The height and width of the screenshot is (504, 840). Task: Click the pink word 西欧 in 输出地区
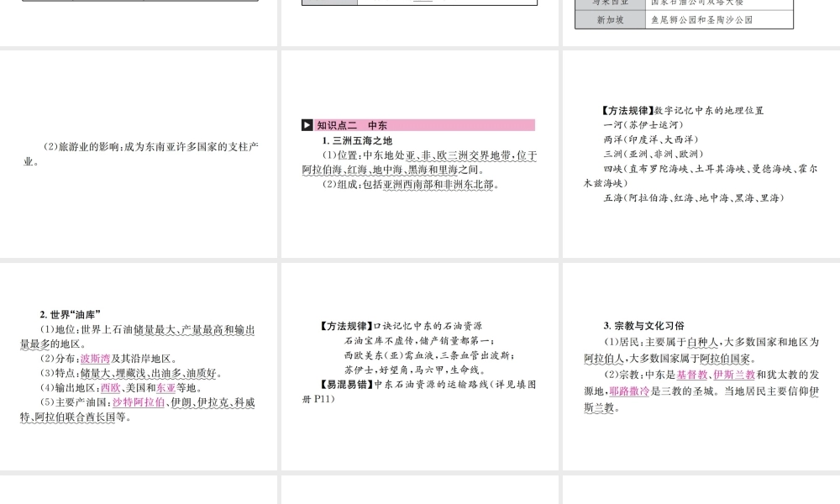click(x=110, y=388)
